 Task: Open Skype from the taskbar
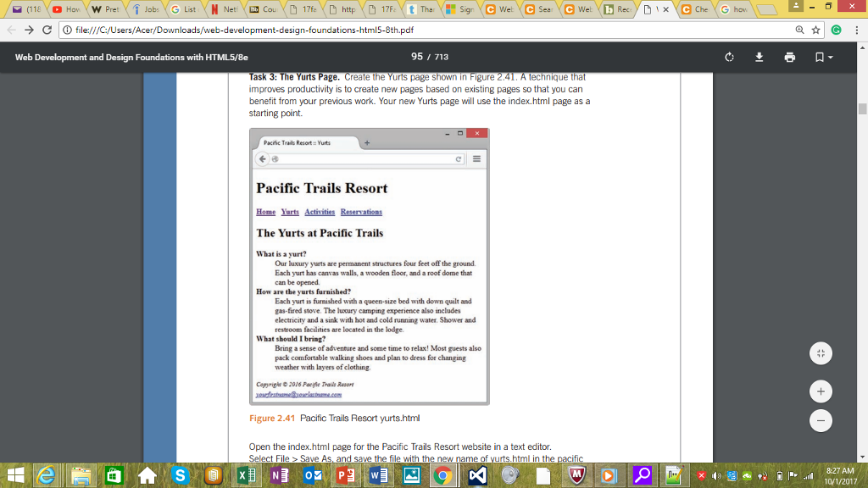(x=180, y=475)
